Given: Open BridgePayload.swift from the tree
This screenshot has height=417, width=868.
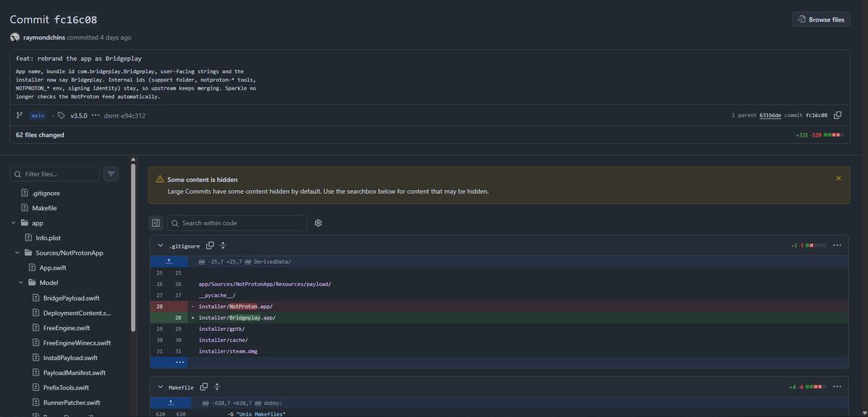Looking at the screenshot, I should (72, 298).
